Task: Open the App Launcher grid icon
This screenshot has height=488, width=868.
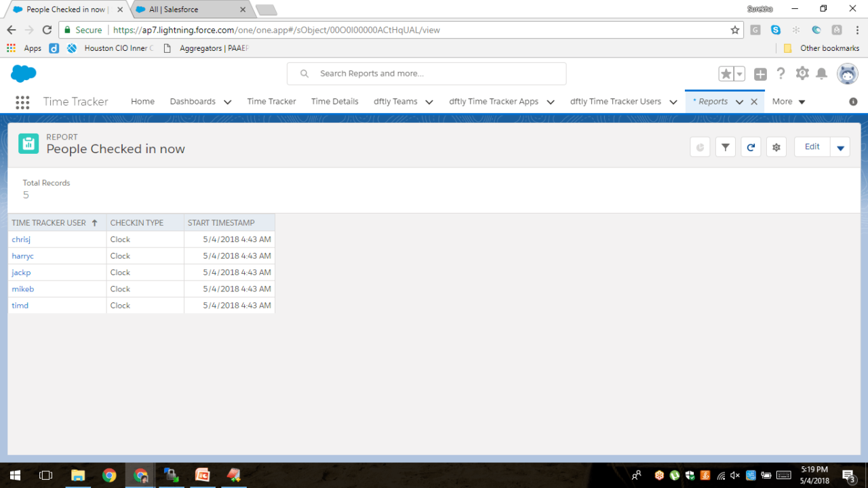Action: coord(22,102)
